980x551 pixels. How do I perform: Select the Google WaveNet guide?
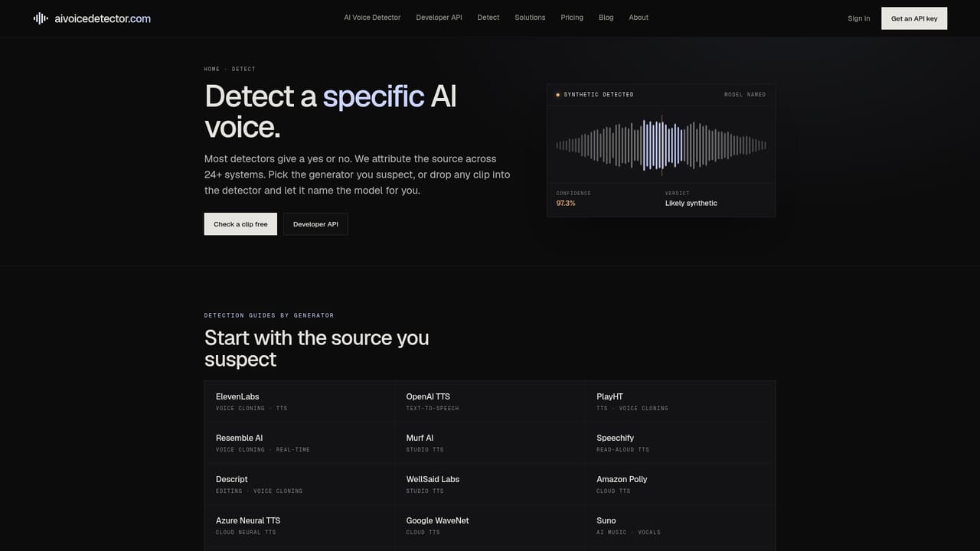coord(490,526)
